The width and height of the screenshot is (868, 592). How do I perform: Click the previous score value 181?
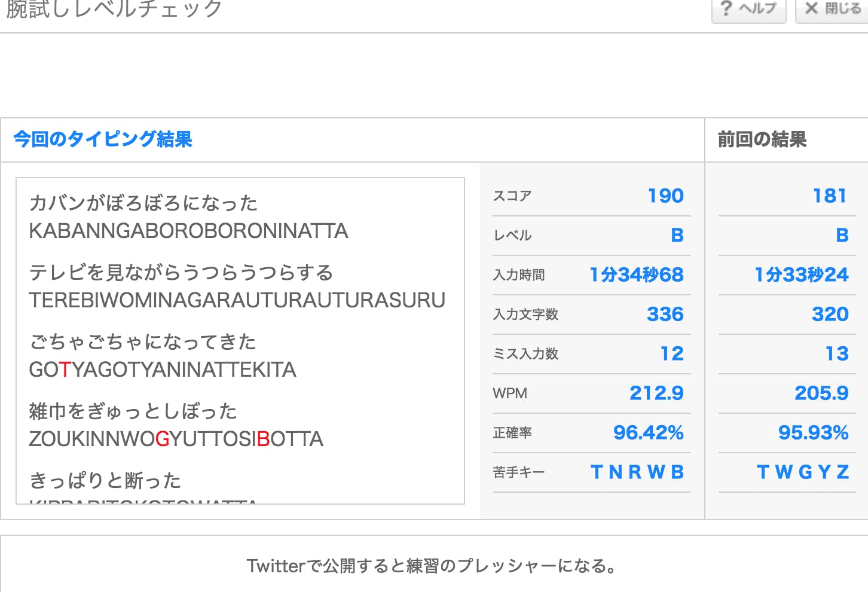point(829,196)
